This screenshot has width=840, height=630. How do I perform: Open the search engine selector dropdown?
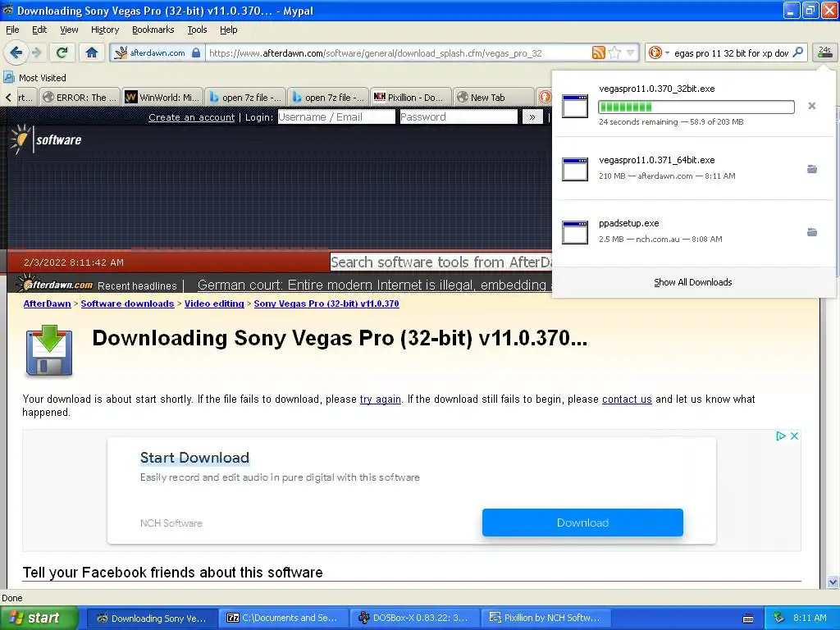(x=659, y=52)
